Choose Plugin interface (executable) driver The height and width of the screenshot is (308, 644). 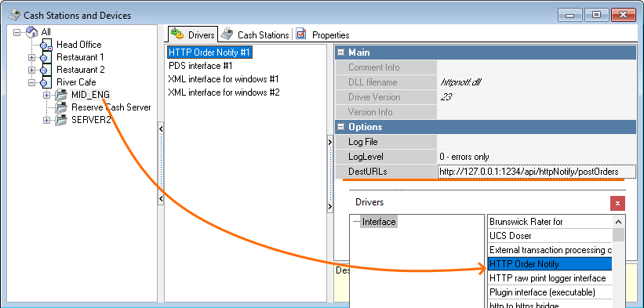(550, 292)
